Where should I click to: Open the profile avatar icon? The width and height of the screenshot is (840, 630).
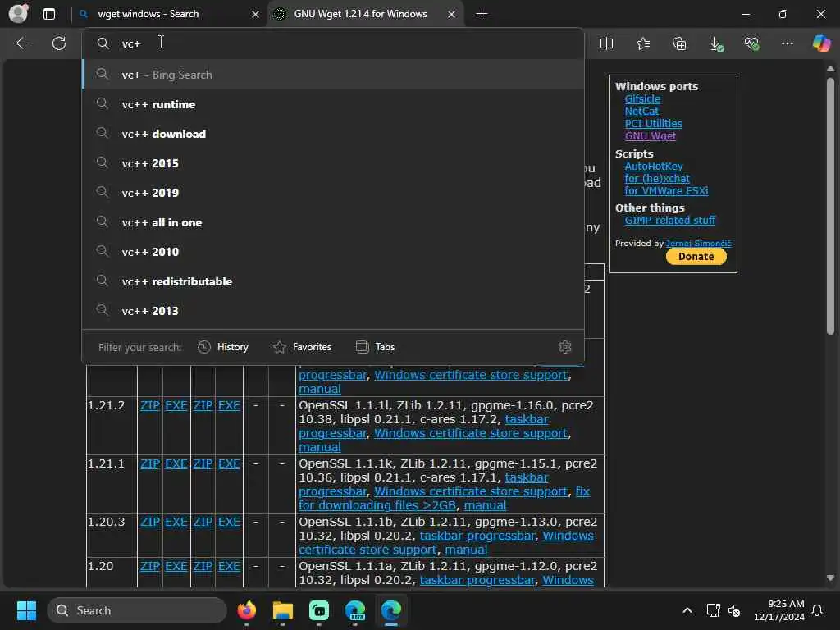[19, 13]
